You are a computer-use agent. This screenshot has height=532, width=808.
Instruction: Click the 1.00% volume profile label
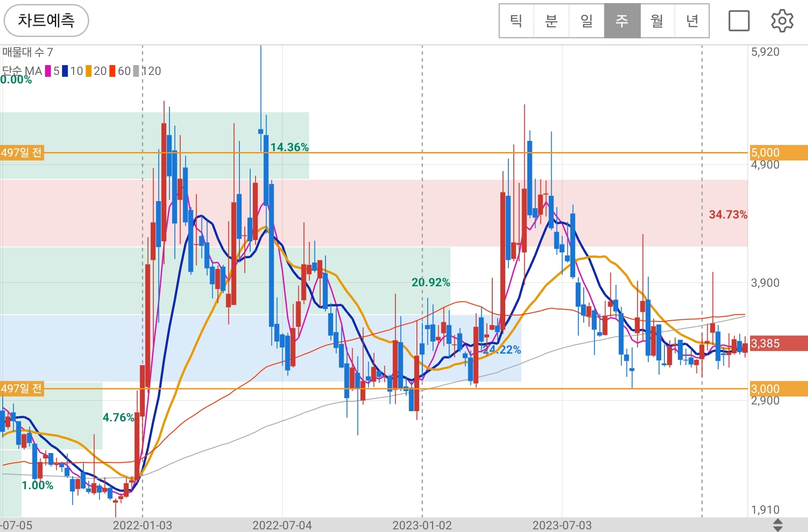37,485
